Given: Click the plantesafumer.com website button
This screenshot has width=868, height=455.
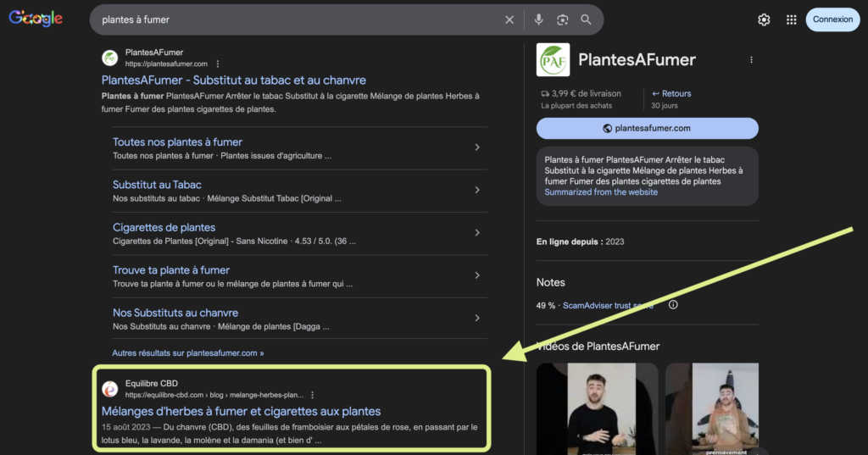Looking at the screenshot, I should point(647,128).
